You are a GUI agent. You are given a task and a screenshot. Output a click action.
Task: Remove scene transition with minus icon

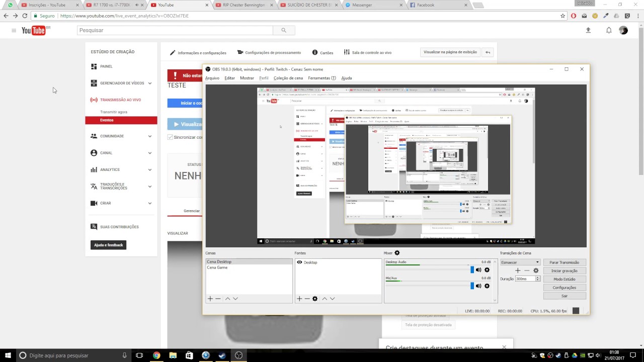pyautogui.click(x=527, y=270)
